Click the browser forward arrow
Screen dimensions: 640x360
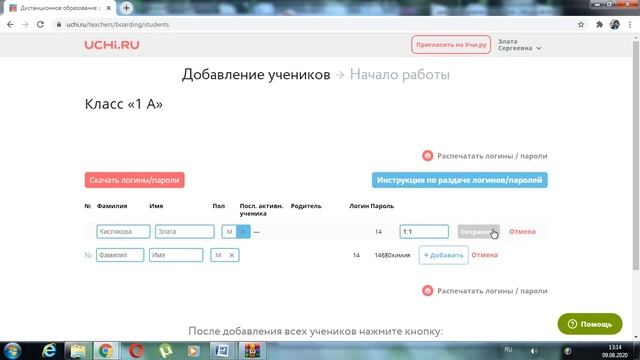25,24
